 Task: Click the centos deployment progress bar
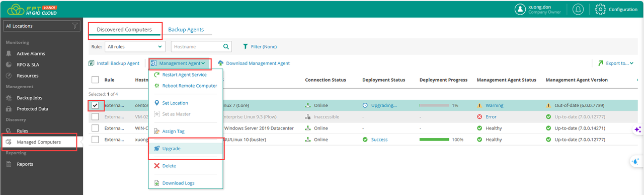(x=434, y=106)
